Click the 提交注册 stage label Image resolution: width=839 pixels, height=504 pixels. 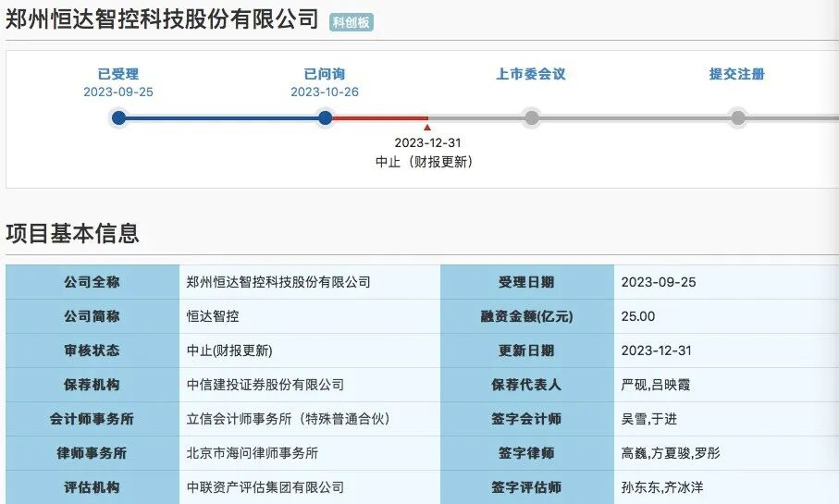pos(737,74)
